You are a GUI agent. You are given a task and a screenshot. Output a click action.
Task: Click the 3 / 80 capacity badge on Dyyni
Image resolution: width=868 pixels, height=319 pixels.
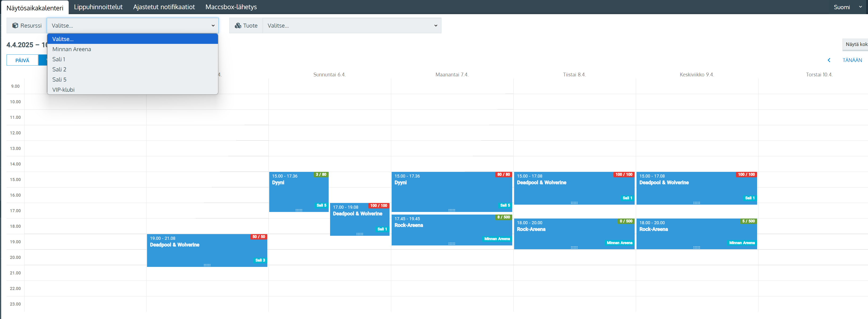[321, 174]
